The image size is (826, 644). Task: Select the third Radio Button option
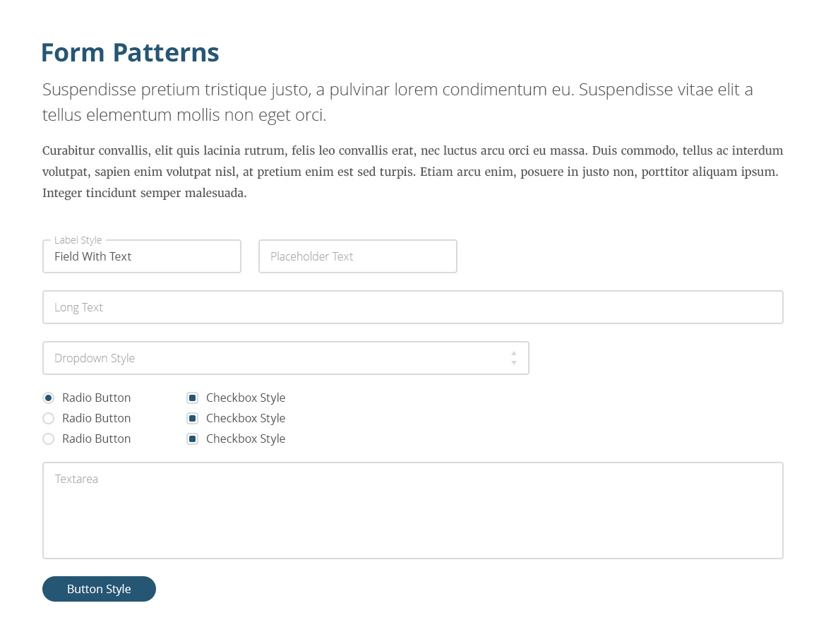48,439
